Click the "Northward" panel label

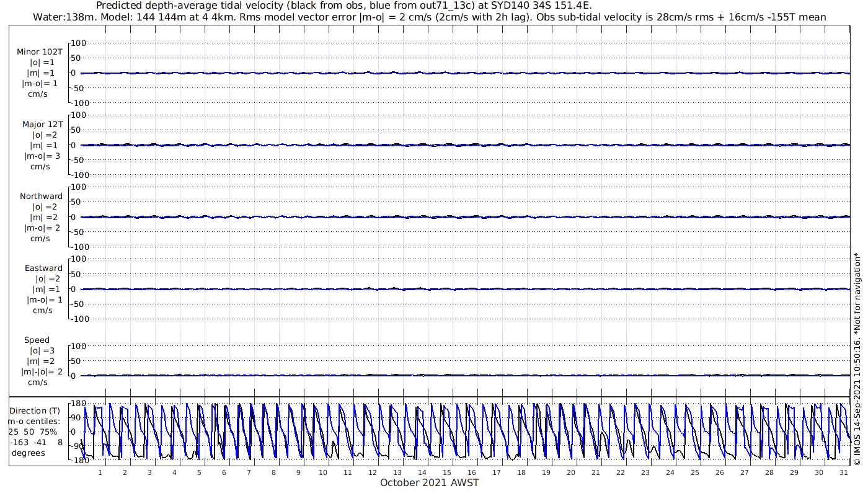(x=41, y=197)
